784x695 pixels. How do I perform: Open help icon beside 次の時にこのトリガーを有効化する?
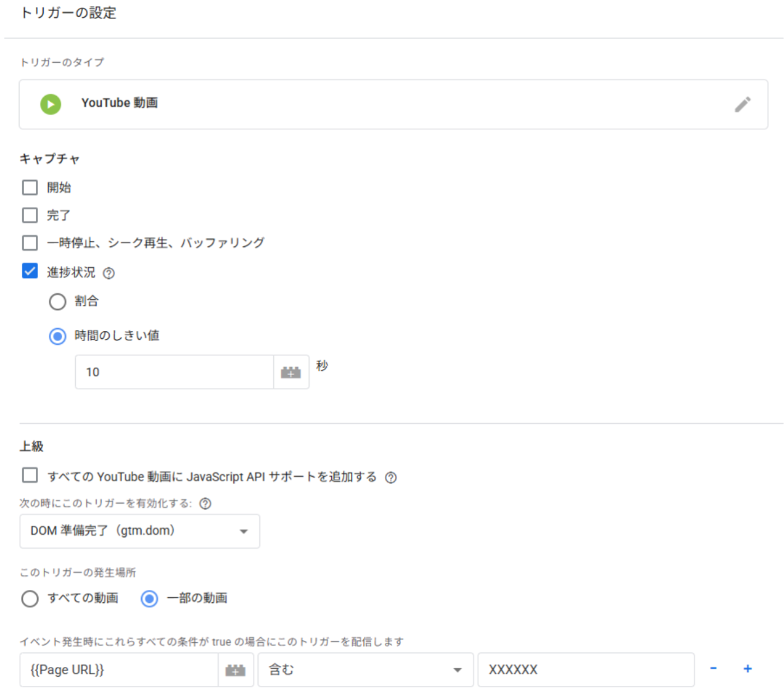[205, 504]
